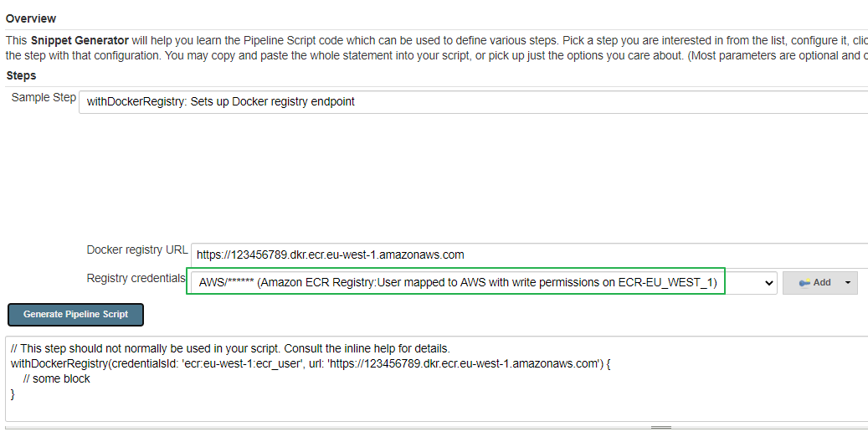
Task: Click the 'This step should not normally' comment
Action: (x=231, y=349)
